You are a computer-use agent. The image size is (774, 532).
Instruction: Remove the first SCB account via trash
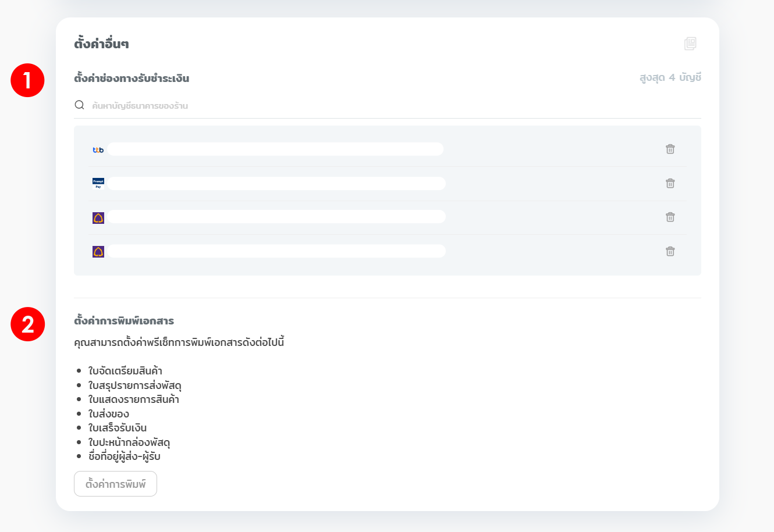670,217
